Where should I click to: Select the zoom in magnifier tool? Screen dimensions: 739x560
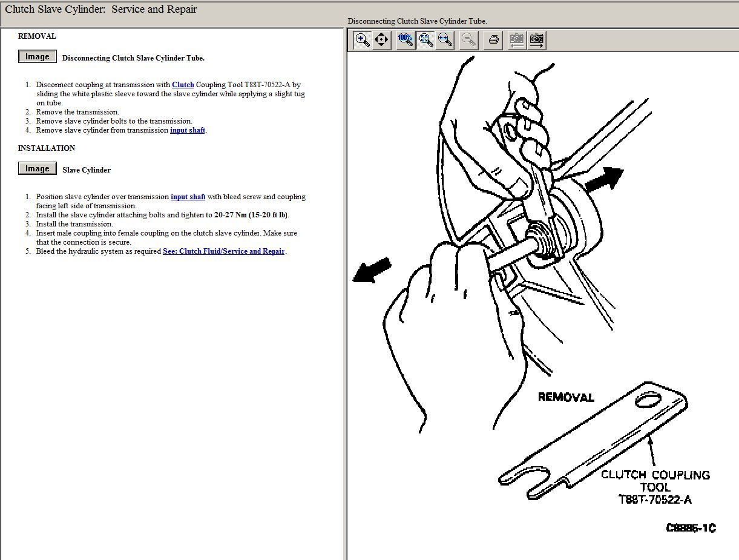363,40
